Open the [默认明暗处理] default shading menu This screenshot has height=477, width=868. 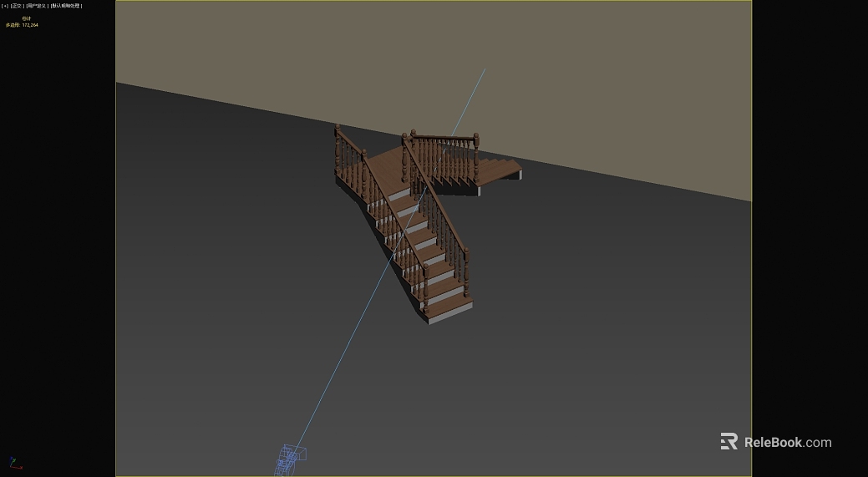[67, 6]
